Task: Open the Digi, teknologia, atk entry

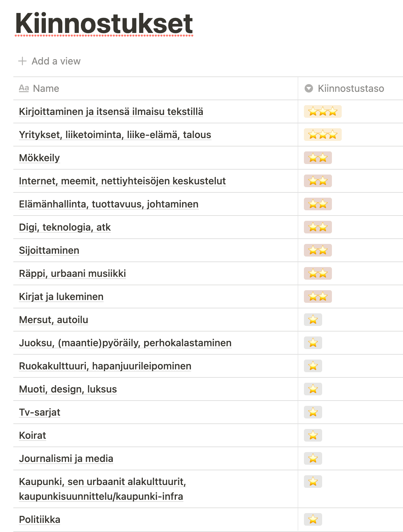Action: pos(65,227)
